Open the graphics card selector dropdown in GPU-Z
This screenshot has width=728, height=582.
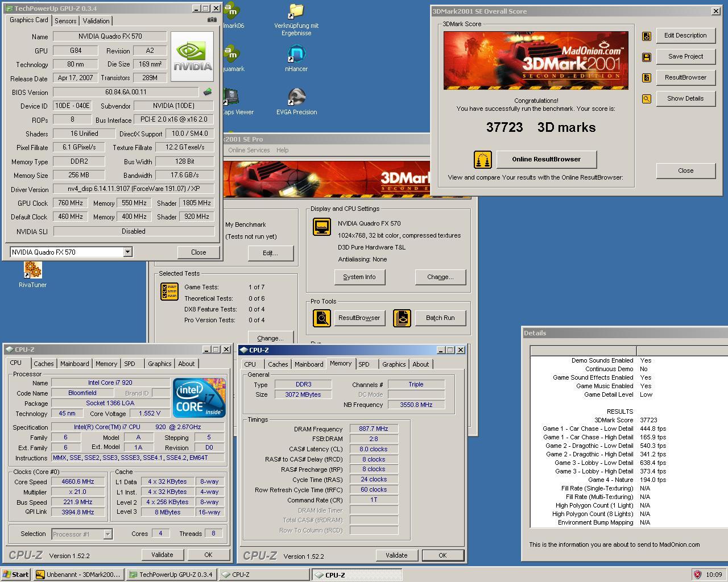[127, 252]
